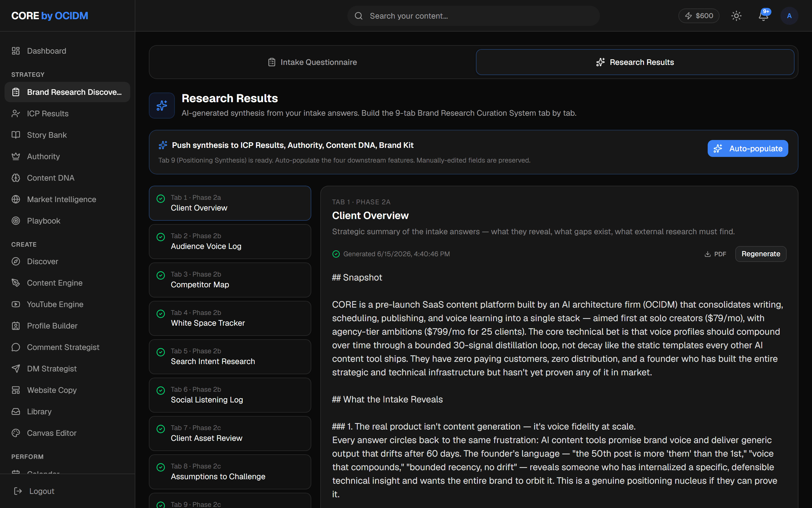The height and width of the screenshot is (508, 812).
Task: Open the notifications bell
Action: (763, 16)
